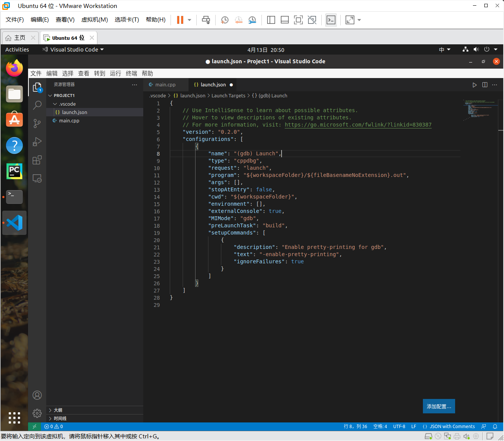
Task: Toggle VMware Unity mode icon
Action: [312, 20]
